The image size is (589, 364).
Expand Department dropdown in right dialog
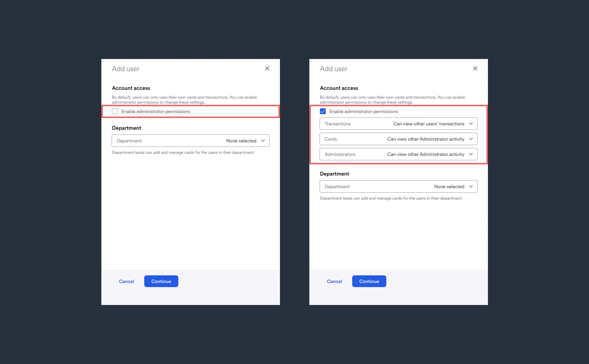(398, 186)
